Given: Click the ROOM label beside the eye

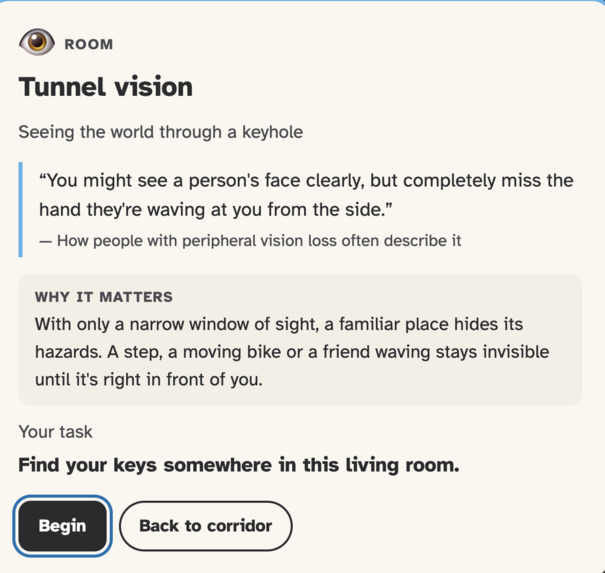Looking at the screenshot, I should 89,44.
